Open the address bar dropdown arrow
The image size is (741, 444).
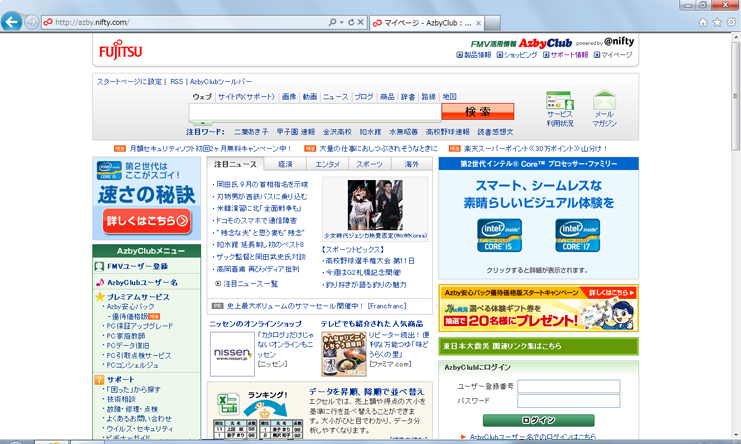pos(342,22)
